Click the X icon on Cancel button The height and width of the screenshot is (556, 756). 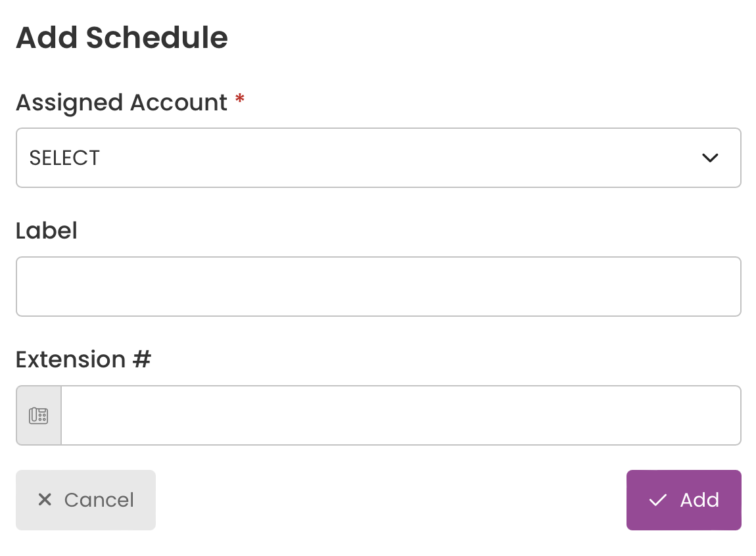pyautogui.click(x=45, y=499)
